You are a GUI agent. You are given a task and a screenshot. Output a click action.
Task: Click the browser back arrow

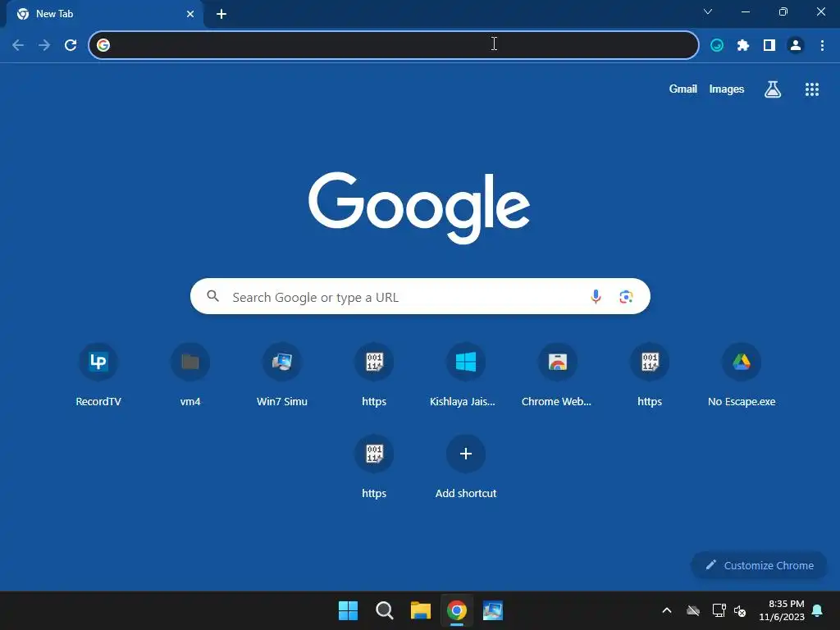tap(18, 45)
